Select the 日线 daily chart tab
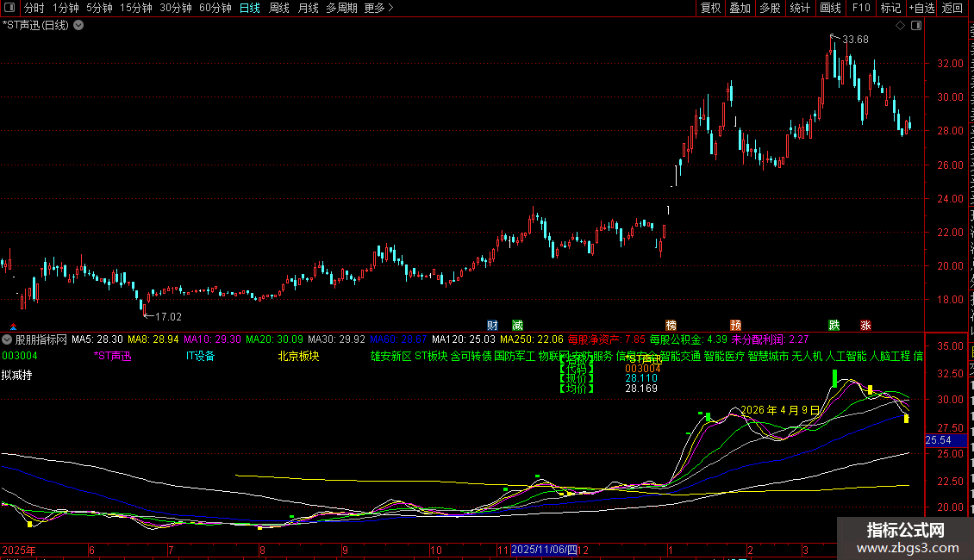 pyautogui.click(x=250, y=8)
